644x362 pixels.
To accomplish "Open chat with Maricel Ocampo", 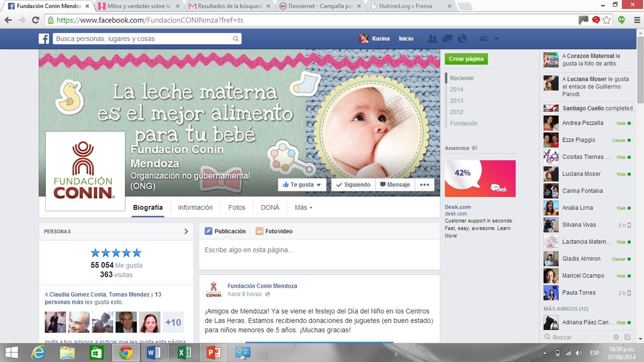I will pos(587,276).
